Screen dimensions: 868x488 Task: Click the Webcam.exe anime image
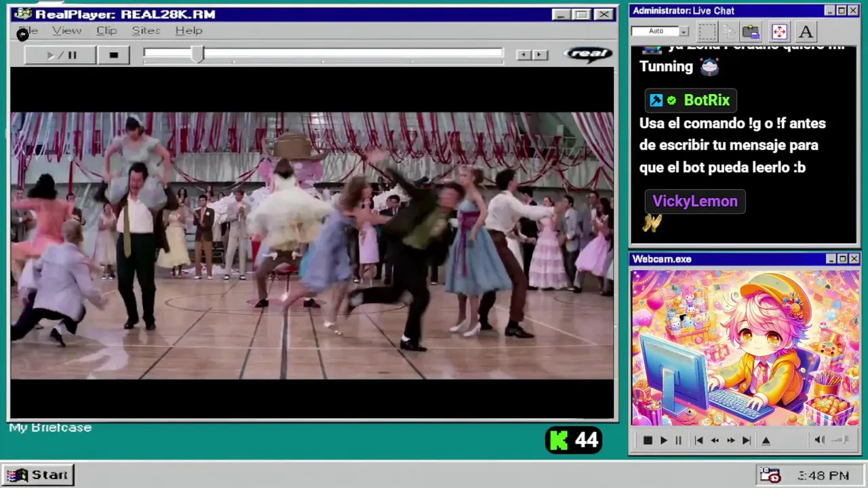pyautogui.click(x=745, y=348)
